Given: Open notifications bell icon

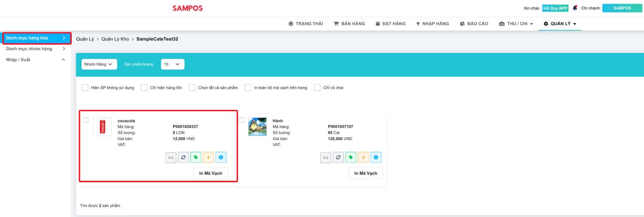Looking at the screenshot, I should click(x=575, y=8).
